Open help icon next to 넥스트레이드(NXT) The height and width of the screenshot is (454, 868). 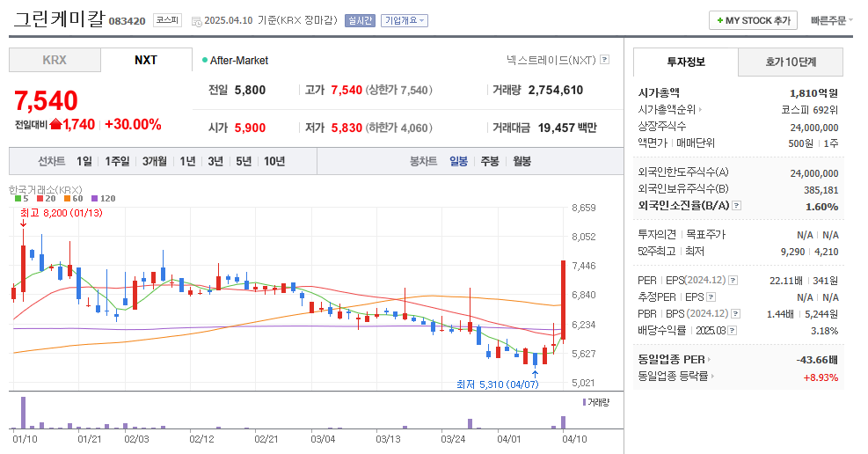(x=604, y=59)
